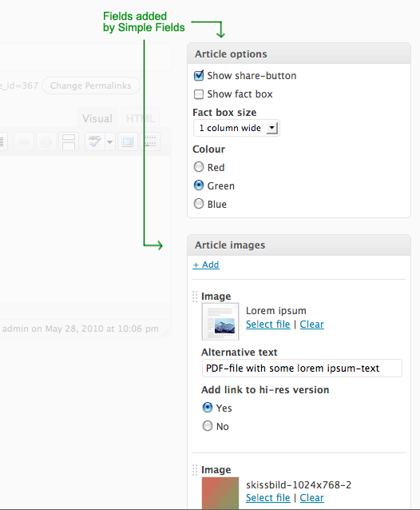Screen dimensions: 420x510
Task: Enable the Show fact box checkbox
Action: coord(199,94)
